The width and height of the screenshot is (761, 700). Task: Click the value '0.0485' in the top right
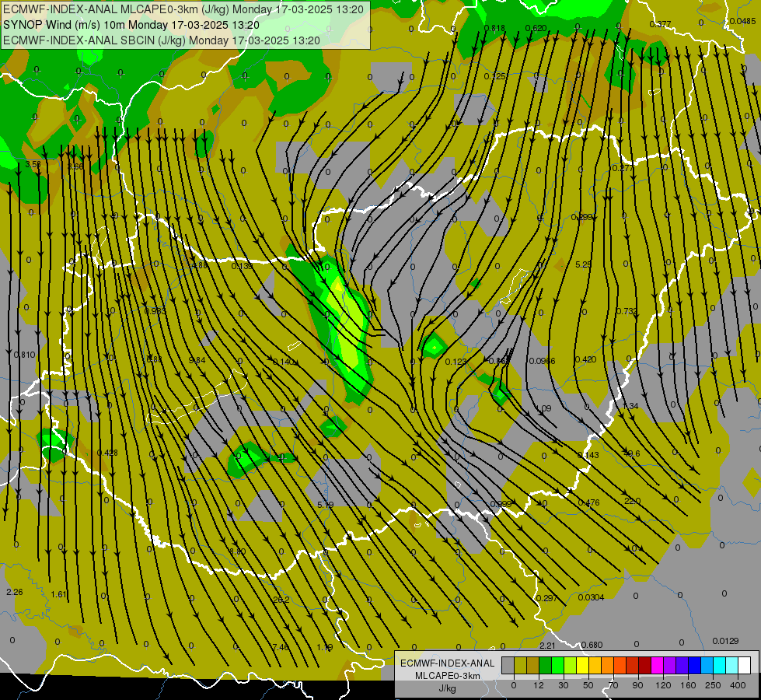[742, 21]
